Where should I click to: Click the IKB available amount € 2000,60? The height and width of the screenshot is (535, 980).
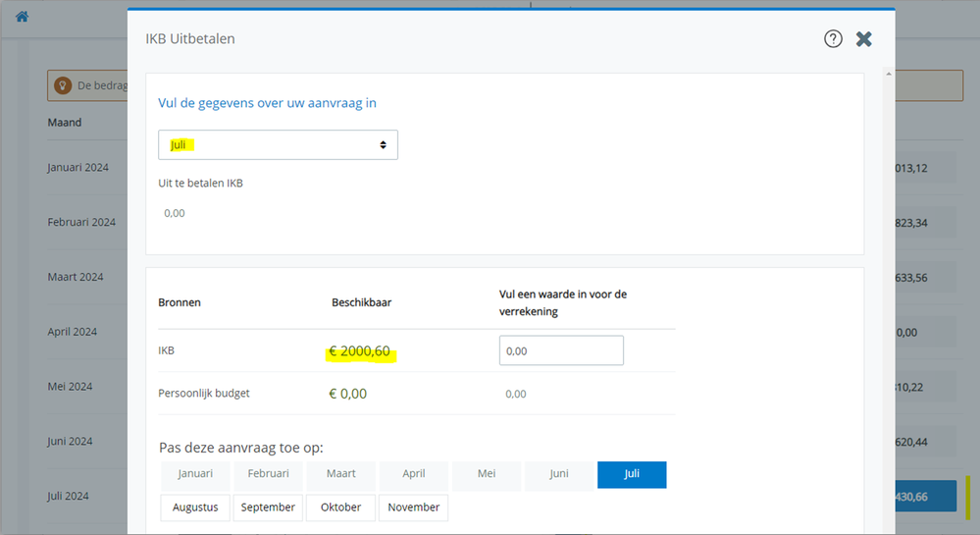click(x=359, y=351)
